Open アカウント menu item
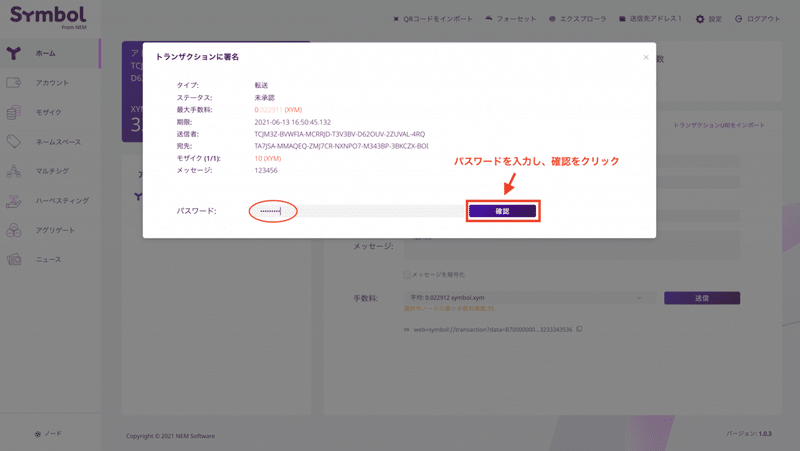Viewport: 800px width, 451px height. point(52,83)
